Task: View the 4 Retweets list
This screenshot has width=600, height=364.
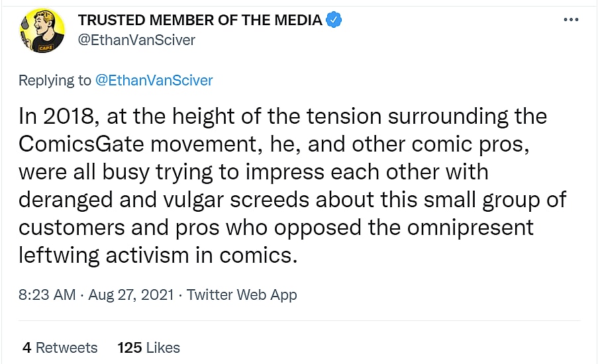Action: 60,347
